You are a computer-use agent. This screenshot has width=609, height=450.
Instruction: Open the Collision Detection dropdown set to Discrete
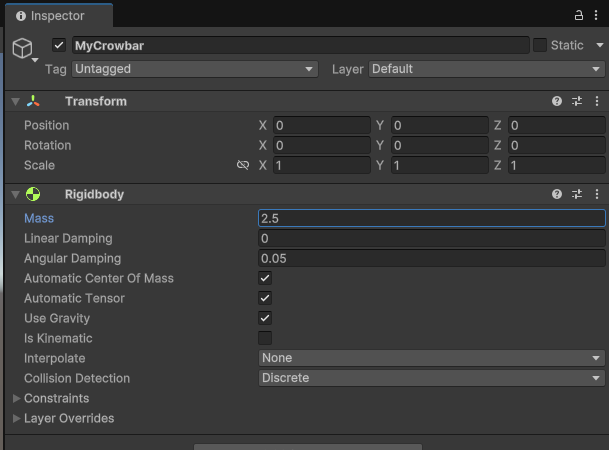tap(432, 378)
